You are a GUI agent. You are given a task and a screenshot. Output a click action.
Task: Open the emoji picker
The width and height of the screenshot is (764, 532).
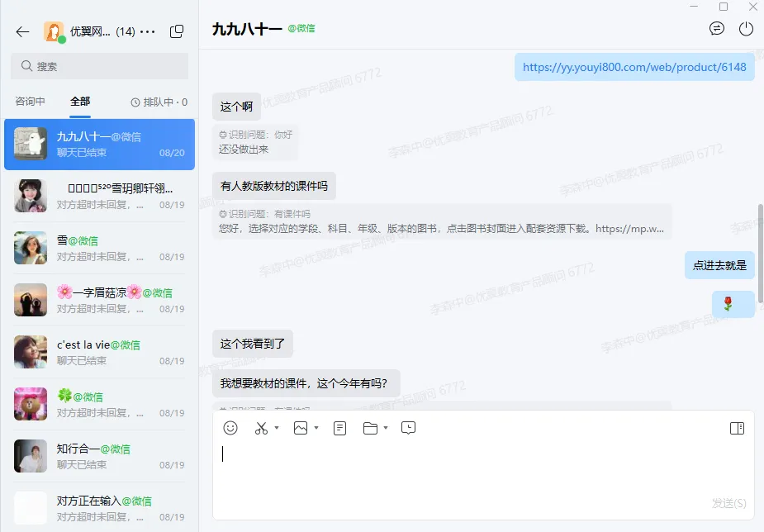230,428
